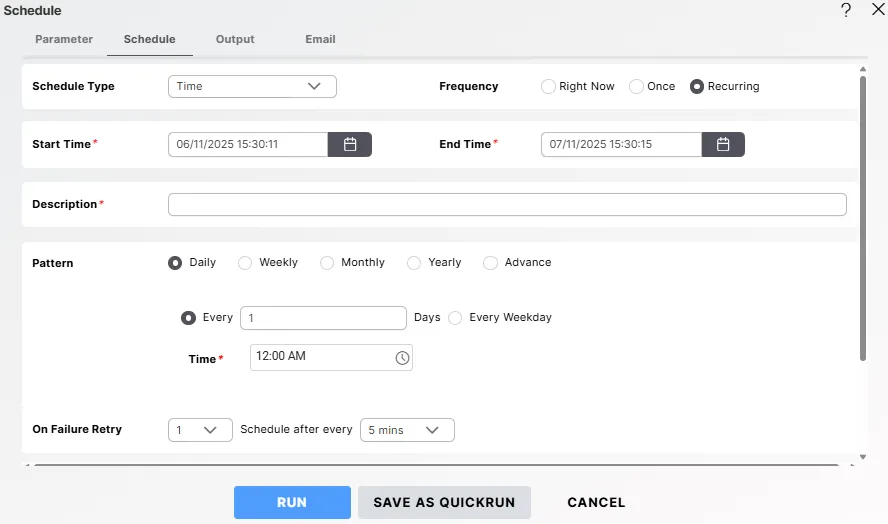Viewport: 888px width, 524px height.
Task: Click the help question mark icon
Action: pos(846,10)
